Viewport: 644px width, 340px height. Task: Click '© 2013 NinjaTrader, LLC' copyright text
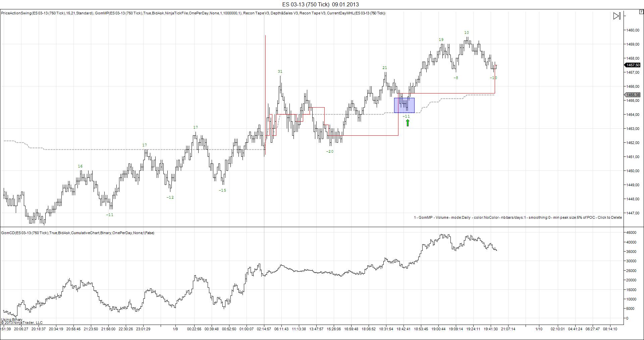coord(22,323)
